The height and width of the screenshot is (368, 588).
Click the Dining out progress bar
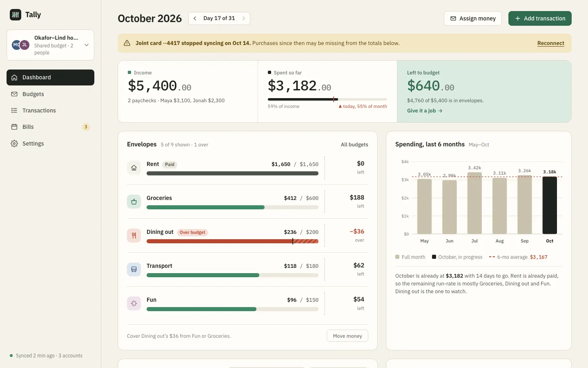232,241
